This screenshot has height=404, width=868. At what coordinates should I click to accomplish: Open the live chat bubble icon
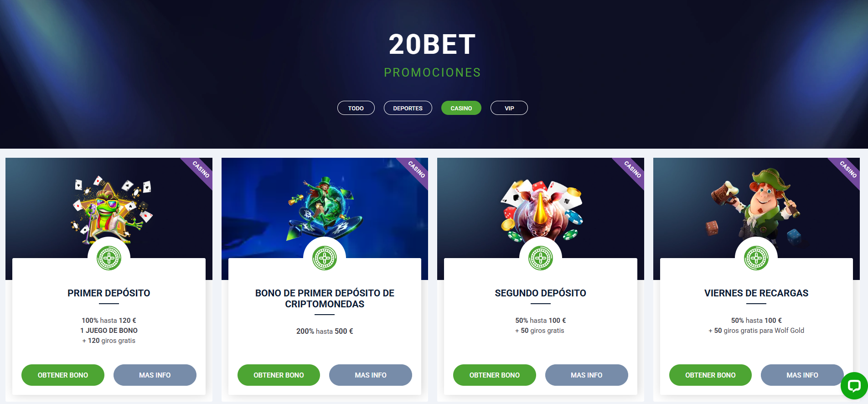pyautogui.click(x=854, y=386)
